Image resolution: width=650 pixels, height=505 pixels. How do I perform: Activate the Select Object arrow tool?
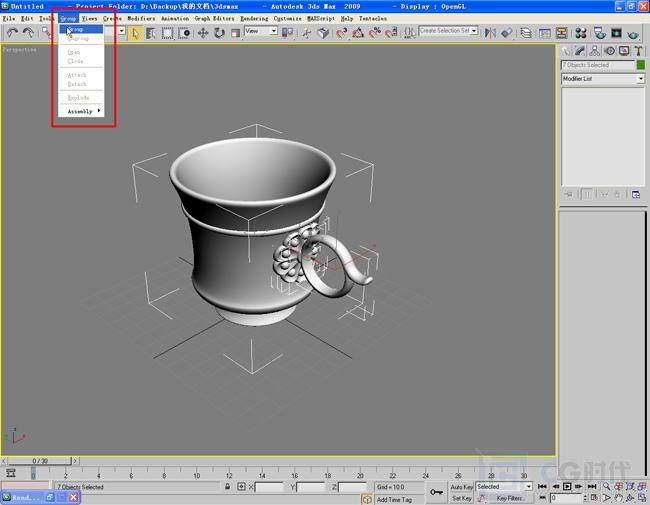click(135, 33)
